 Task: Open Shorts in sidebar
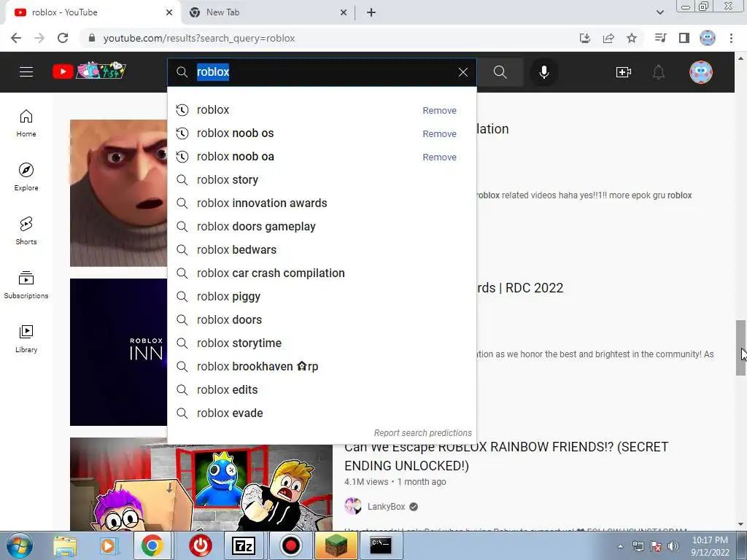point(26,231)
